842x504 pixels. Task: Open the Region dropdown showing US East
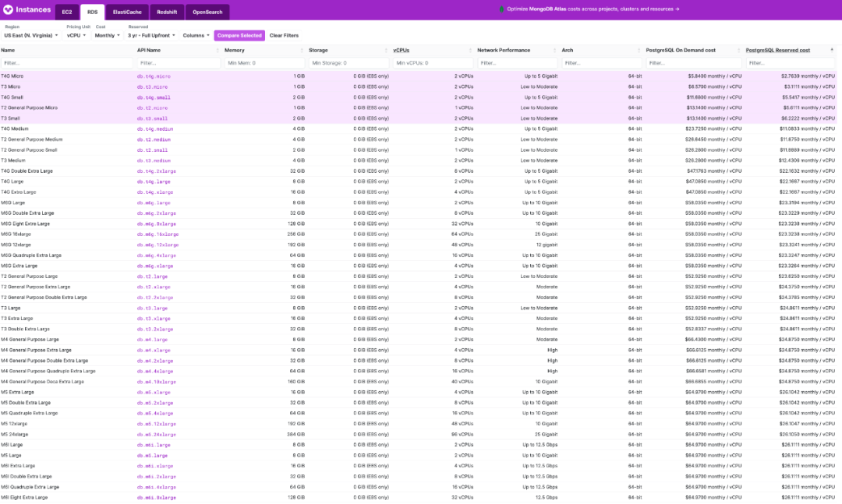(31, 35)
